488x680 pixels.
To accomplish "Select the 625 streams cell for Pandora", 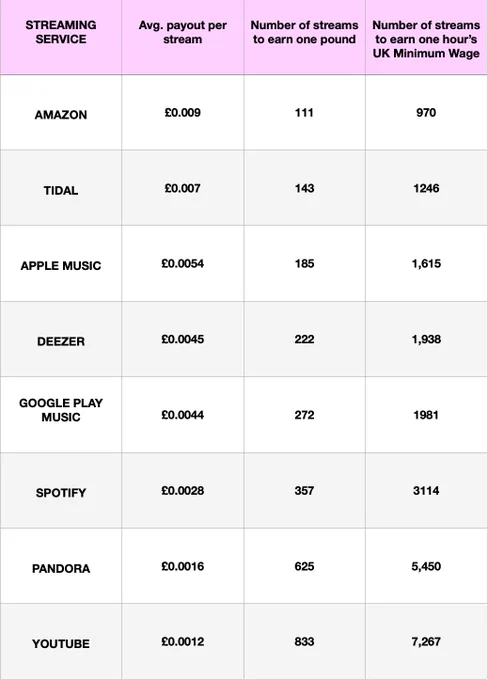I will 304,566.
